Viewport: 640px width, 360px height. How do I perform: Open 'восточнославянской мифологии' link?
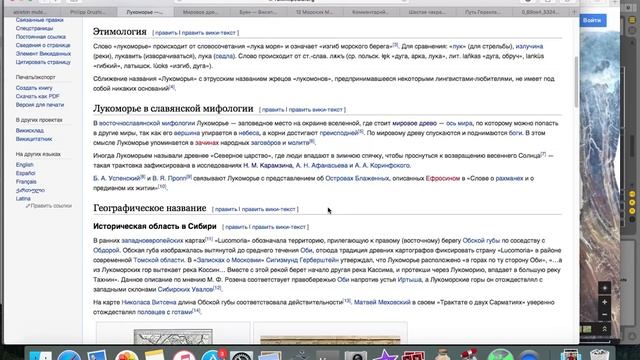coord(147,123)
